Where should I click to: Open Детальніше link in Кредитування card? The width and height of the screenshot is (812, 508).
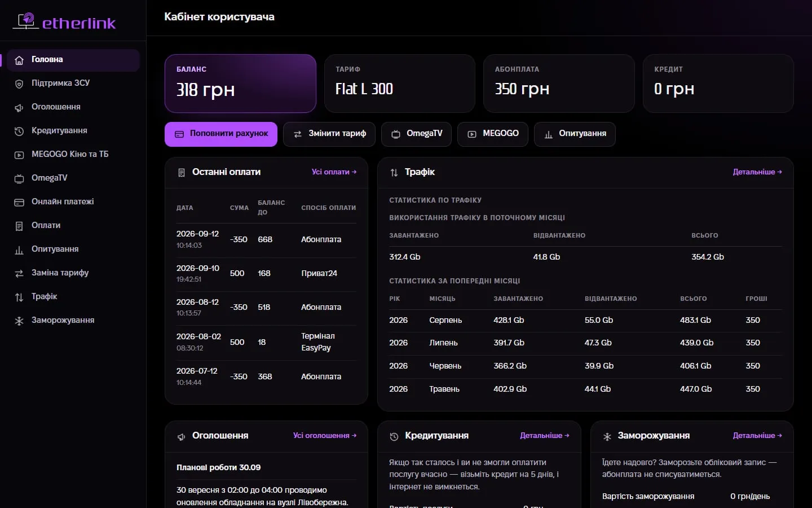click(545, 436)
